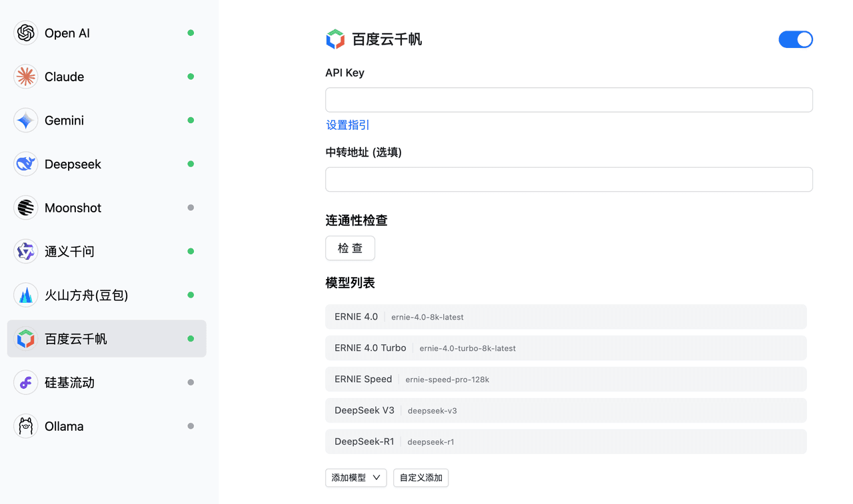This screenshot has width=853, height=504.
Task: Click the Moonshot striped circle icon
Action: pyautogui.click(x=26, y=208)
